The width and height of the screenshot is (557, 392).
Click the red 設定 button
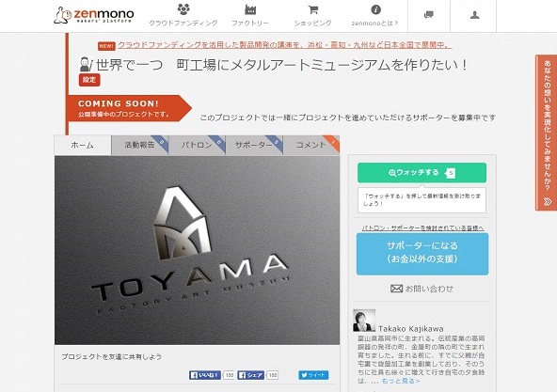point(89,80)
